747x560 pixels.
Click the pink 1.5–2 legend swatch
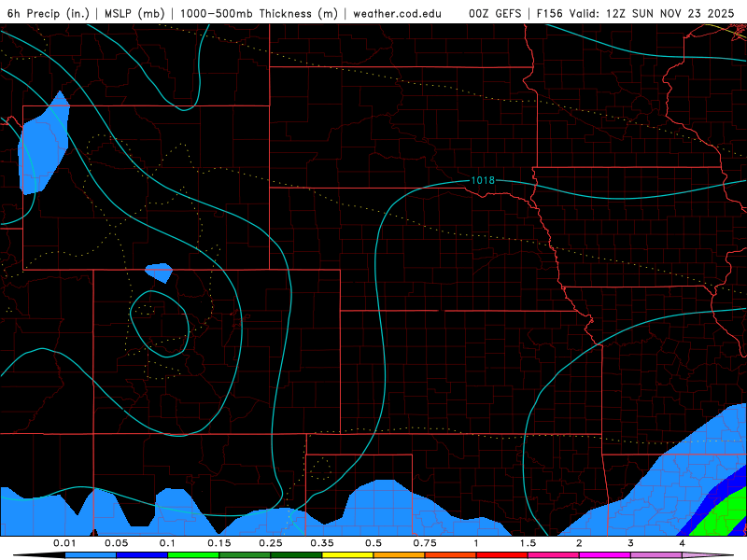tap(554, 555)
